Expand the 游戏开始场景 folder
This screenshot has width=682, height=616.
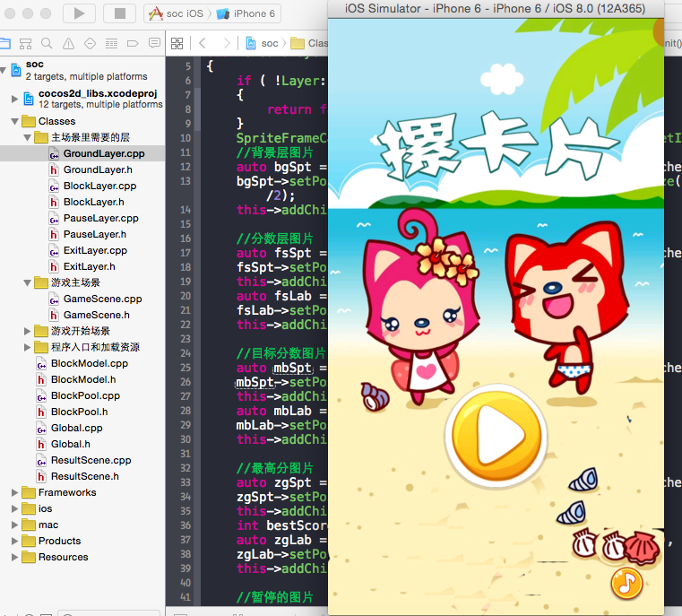pyautogui.click(x=28, y=331)
